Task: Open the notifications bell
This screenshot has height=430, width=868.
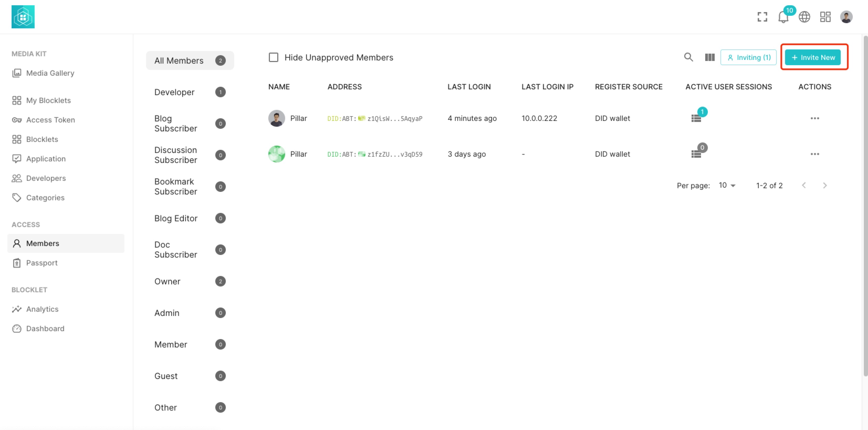Action: (783, 17)
